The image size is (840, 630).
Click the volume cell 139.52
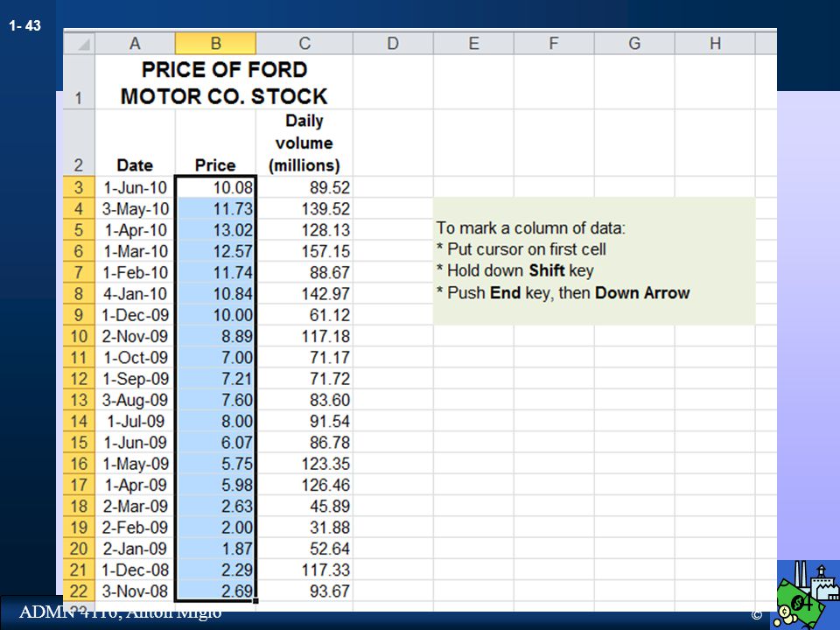click(x=304, y=208)
